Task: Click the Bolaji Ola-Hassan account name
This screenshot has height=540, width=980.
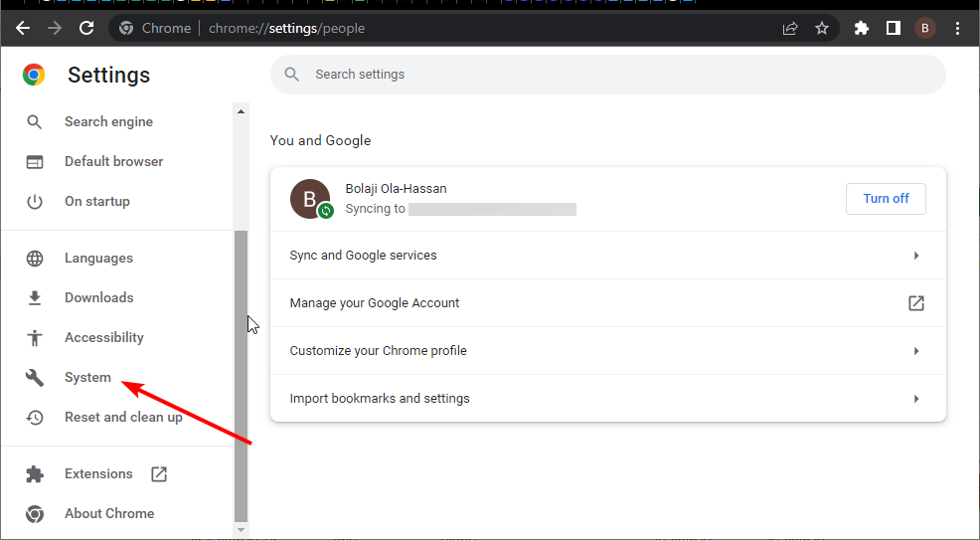Action: pyautogui.click(x=396, y=189)
